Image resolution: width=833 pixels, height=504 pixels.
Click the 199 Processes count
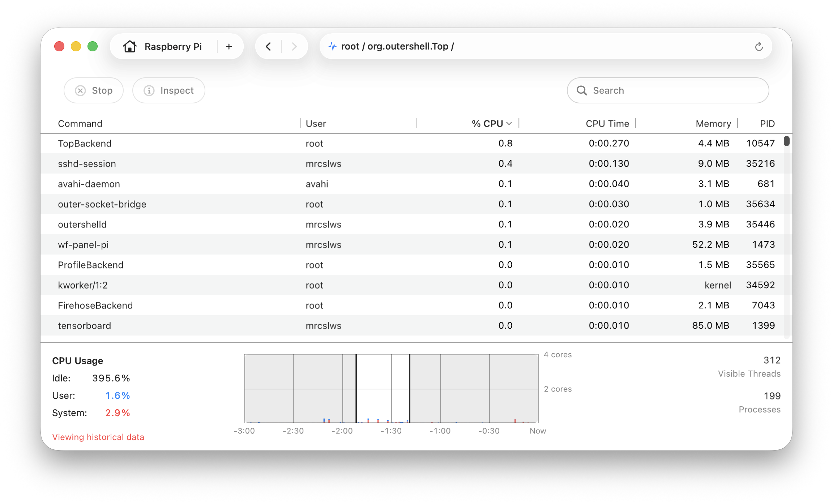[x=772, y=396]
